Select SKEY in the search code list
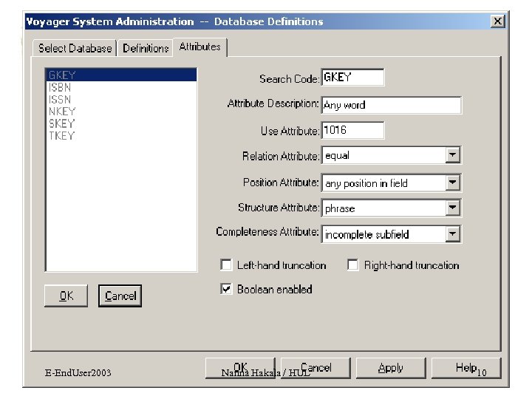Viewport: 532px width, 399px height. 120,123
